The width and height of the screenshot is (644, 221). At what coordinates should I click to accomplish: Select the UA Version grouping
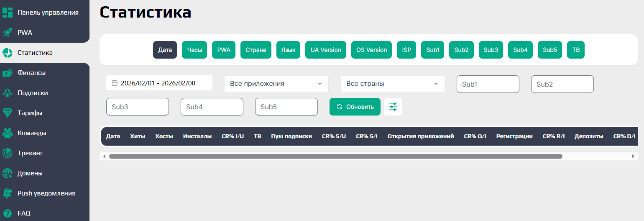pyautogui.click(x=326, y=50)
